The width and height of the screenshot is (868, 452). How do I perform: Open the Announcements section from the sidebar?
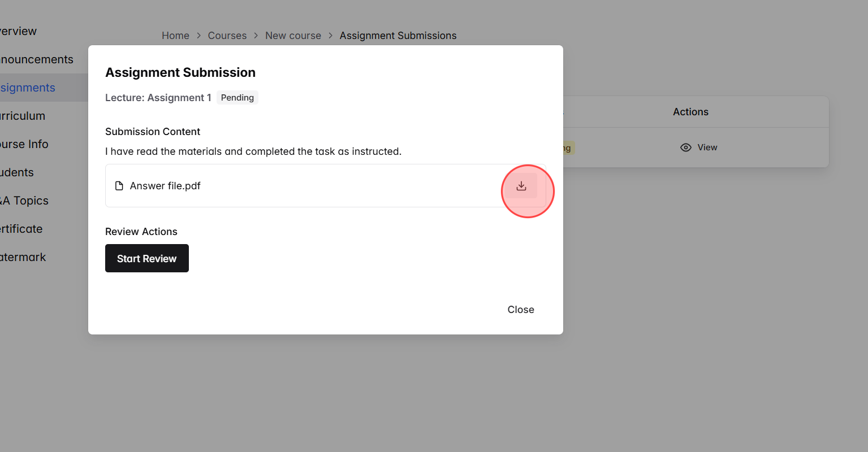tap(36, 59)
